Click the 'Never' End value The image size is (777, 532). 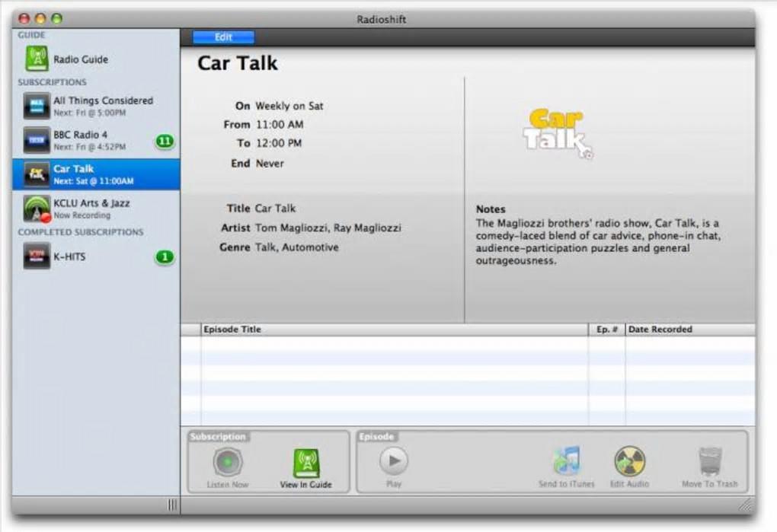[x=270, y=164]
